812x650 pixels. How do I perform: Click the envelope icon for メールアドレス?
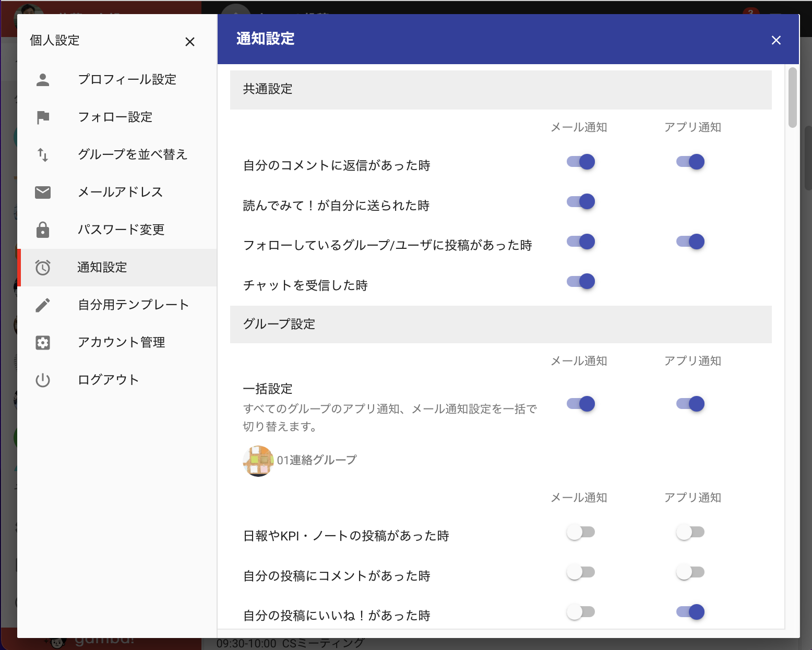43,192
